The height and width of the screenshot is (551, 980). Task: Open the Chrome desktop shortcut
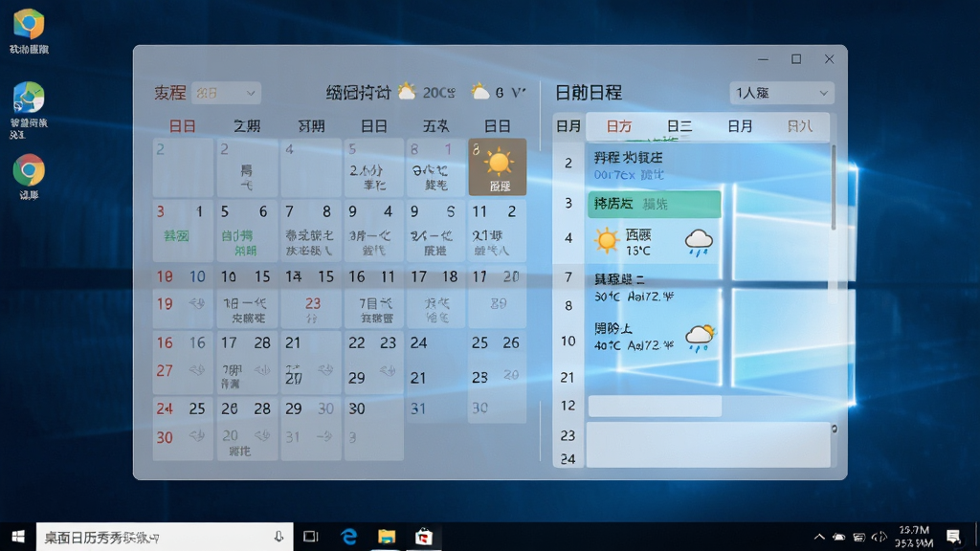click(x=29, y=177)
